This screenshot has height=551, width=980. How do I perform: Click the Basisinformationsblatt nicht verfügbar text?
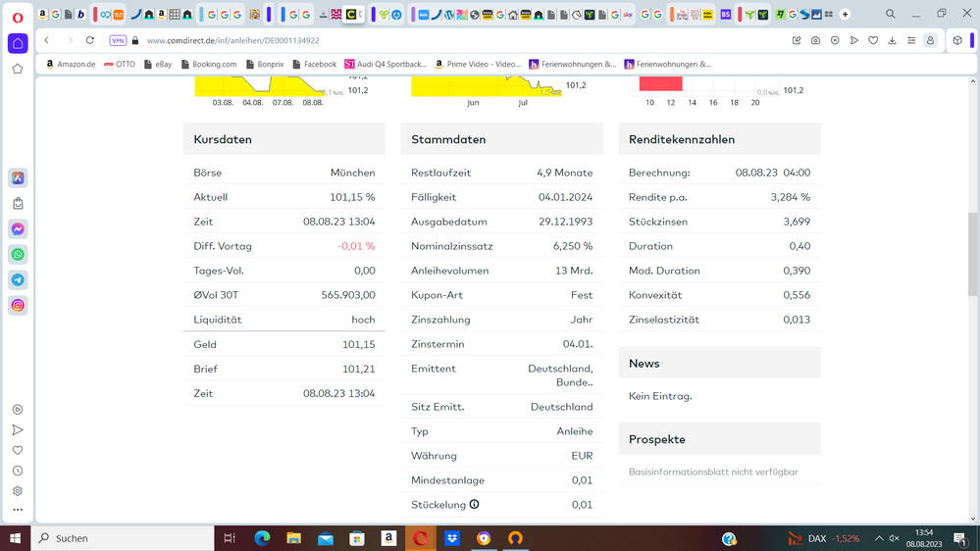[713, 472]
